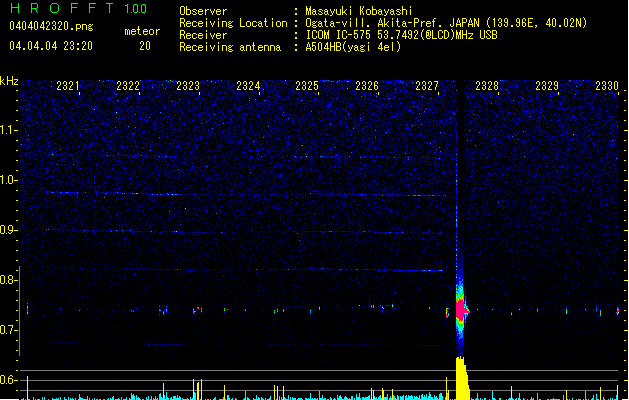Select the file name 0404042320.png
Image resolution: width=629 pixels, height=400 pixels.
(x=51, y=26)
